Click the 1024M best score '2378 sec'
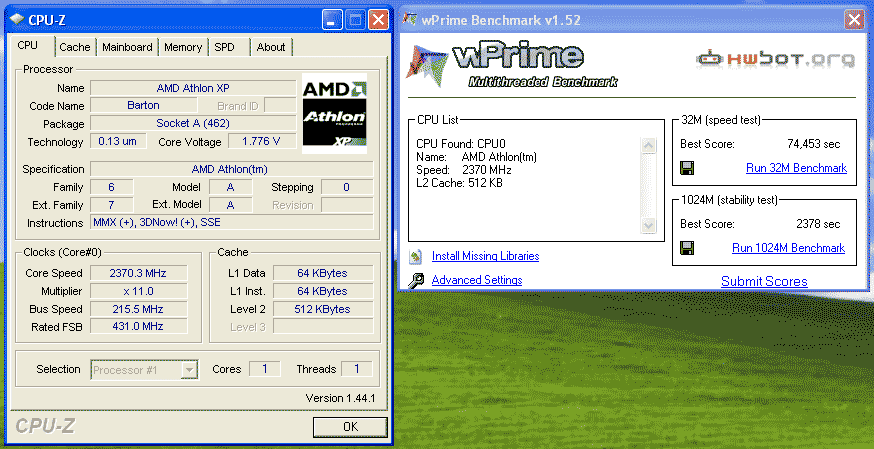Viewport: 874px width, 449px height. click(818, 224)
